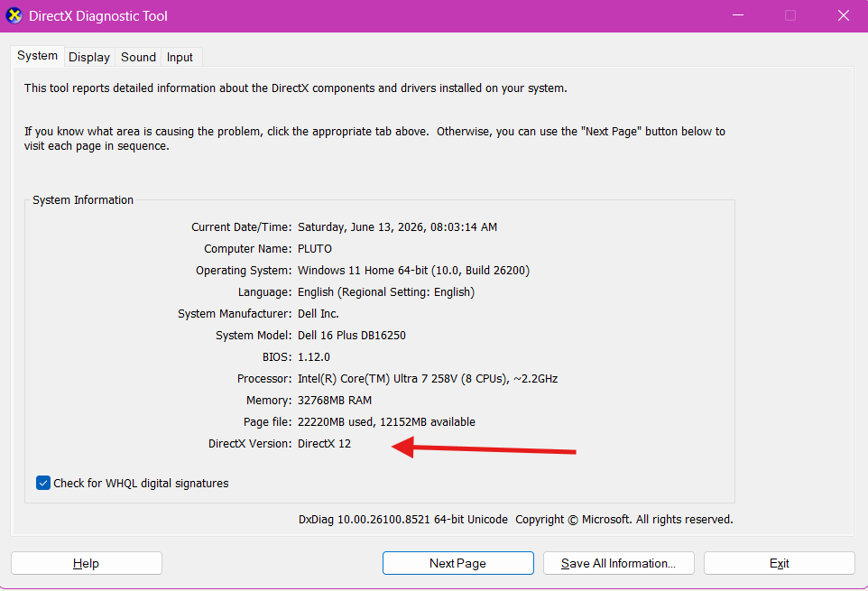
Task: Click the Current Date/Time label
Action: pos(241,227)
